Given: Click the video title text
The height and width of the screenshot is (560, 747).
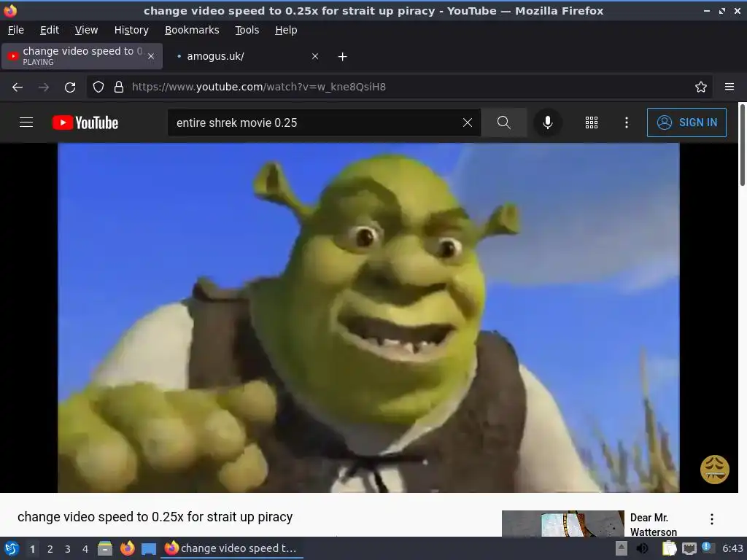Looking at the screenshot, I should tap(155, 517).
